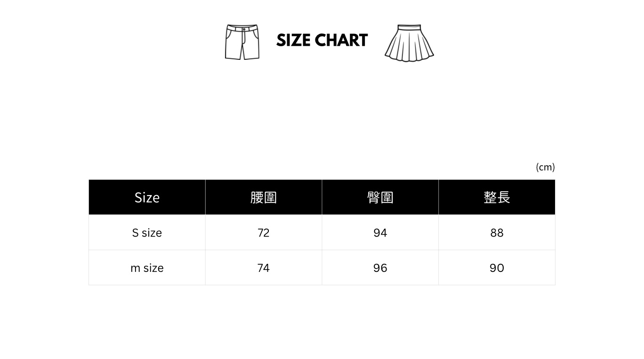Click the (cm) unit label
Screen dimensions: 644x359
[545, 167]
